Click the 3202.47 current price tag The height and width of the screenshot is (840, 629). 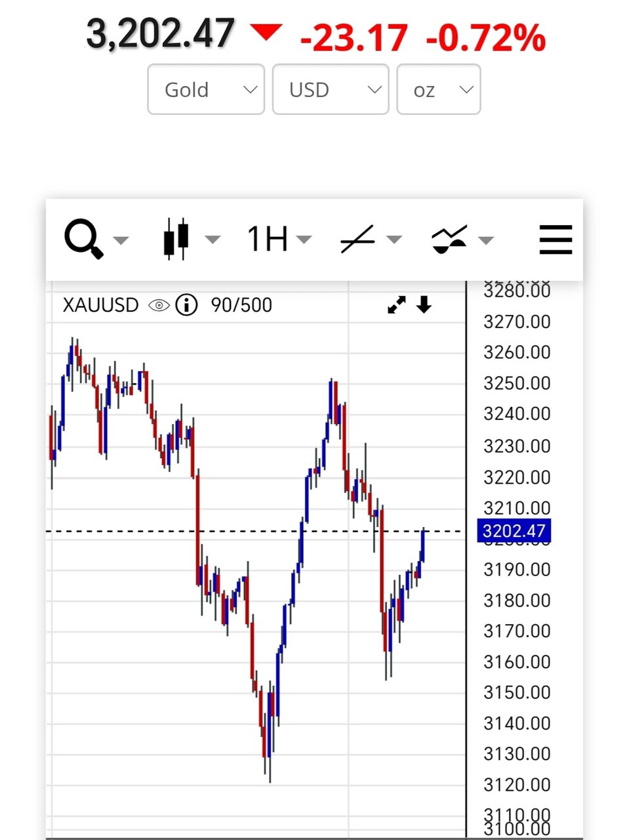514,530
